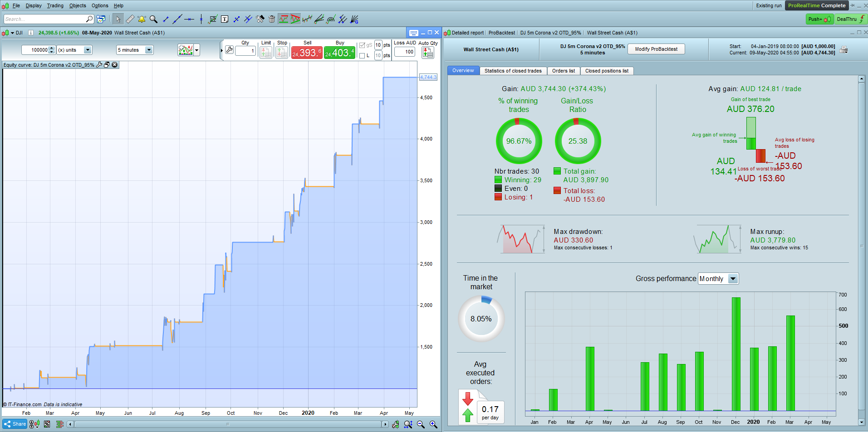Image resolution: width=868 pixels, height=432 pixels.
Task: Choose the vertical line tool
Action: 201,19
